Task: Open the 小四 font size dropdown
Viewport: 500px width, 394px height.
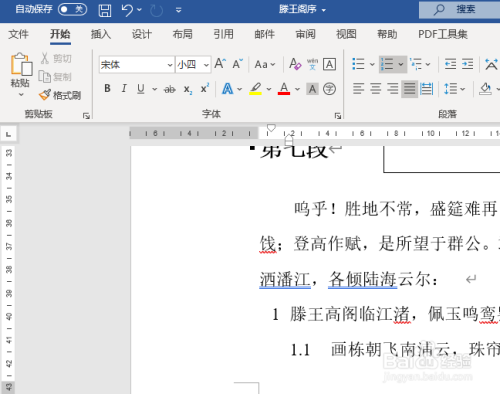Action: coord(206,65)
